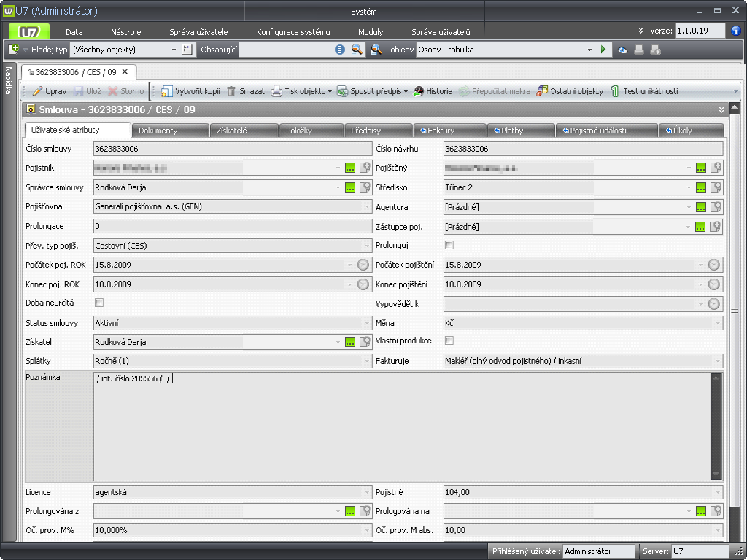The image size is (747, 560).
Task: Open the green lookup button for Agentura
Action: tap(701, 207)
